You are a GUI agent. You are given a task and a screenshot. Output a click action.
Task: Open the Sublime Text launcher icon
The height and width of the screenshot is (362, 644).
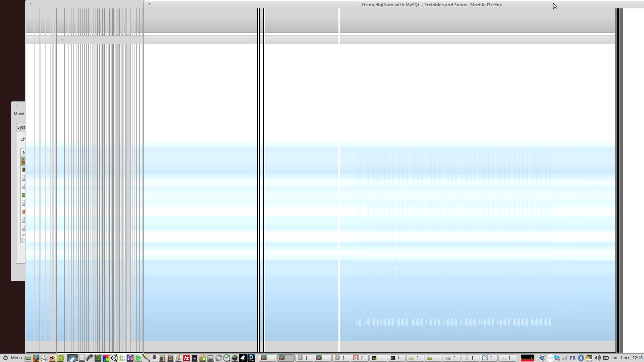pos(170,358)
